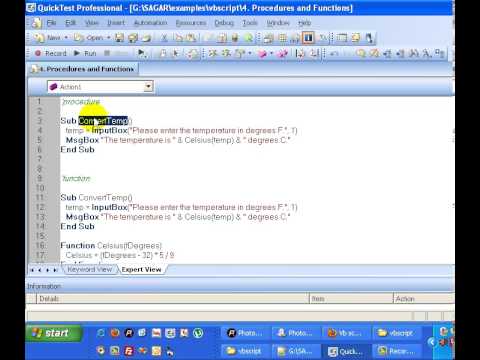Click the Copy icon in the toolbar
The image size is (480, 360).
179,38
